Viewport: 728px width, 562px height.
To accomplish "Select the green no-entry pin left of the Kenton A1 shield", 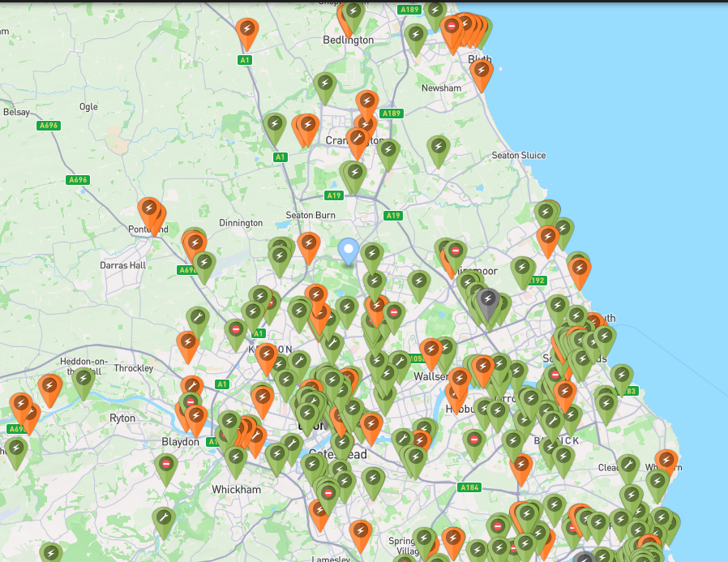I will point(236,334).
